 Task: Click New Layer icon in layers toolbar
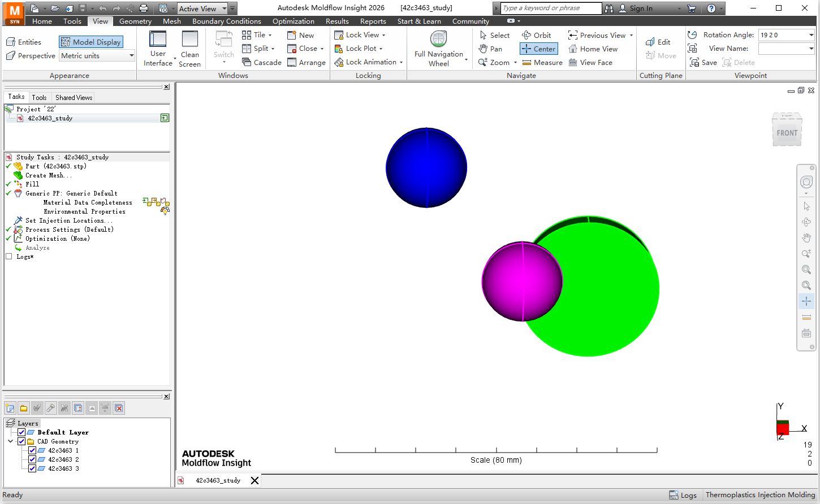pyautogui.click(x=10, y=408)
